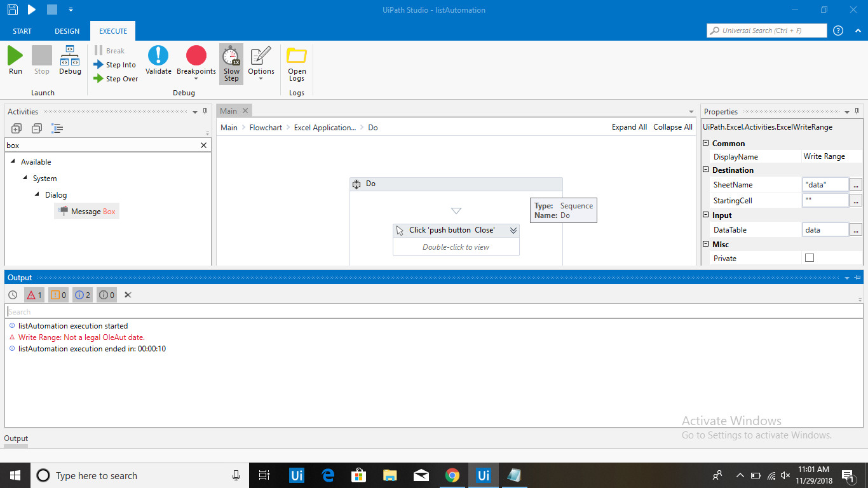Navigate to Main in breadcrumb
The image size is (868, 488).
tap(229, 128)
